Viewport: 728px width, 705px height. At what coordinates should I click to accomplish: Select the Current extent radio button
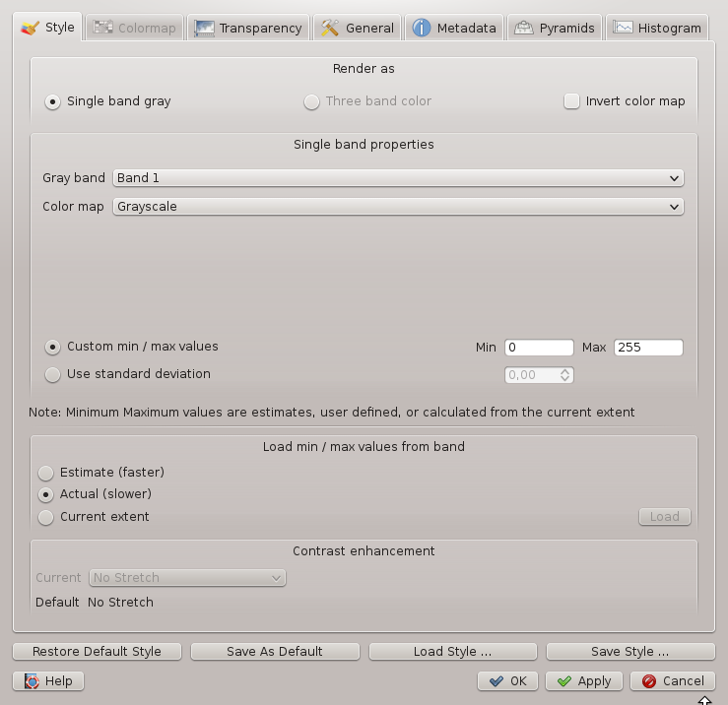[46, 517]
